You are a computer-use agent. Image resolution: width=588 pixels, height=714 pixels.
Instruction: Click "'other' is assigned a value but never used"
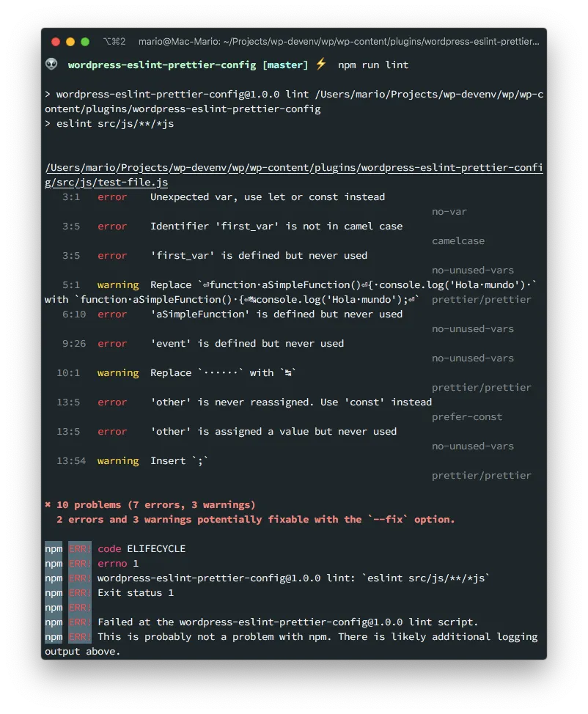[x=273, y=431]
